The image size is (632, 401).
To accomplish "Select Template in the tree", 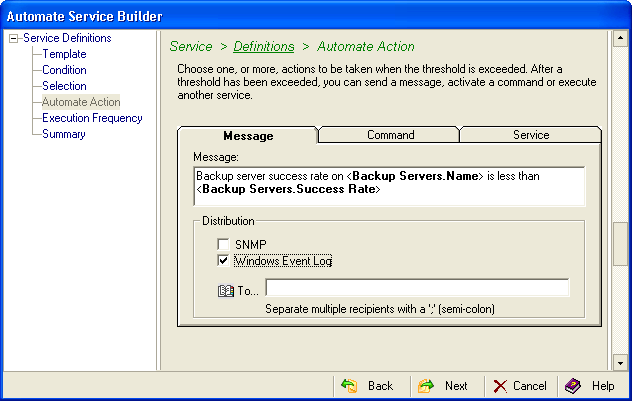I will [64, 54].
